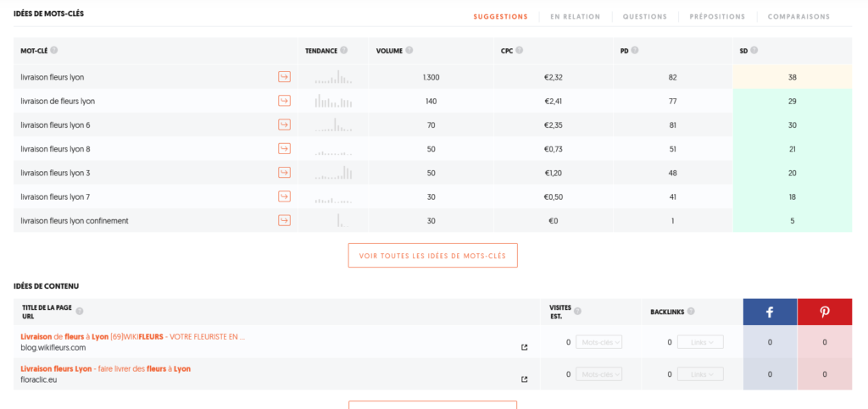The width and height of the screenshot is (868, 409).
Task: Click the CPC value €0,73
Action: [x=554, y=149]
